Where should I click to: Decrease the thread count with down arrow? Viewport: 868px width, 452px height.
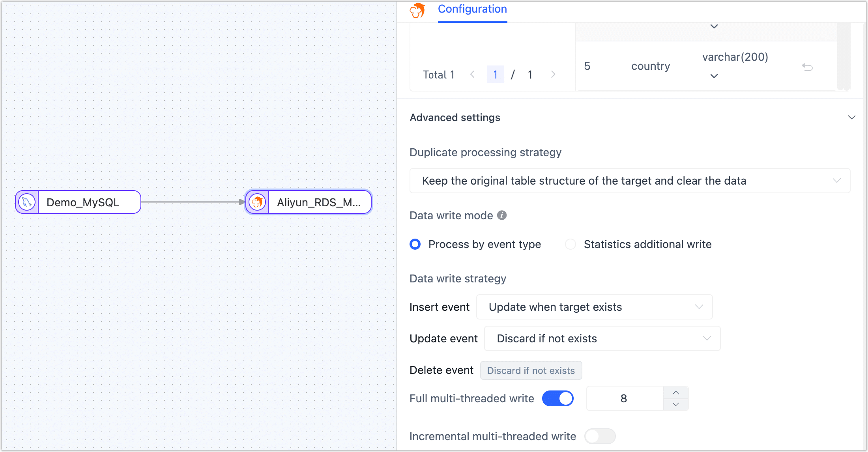[676, 404]
